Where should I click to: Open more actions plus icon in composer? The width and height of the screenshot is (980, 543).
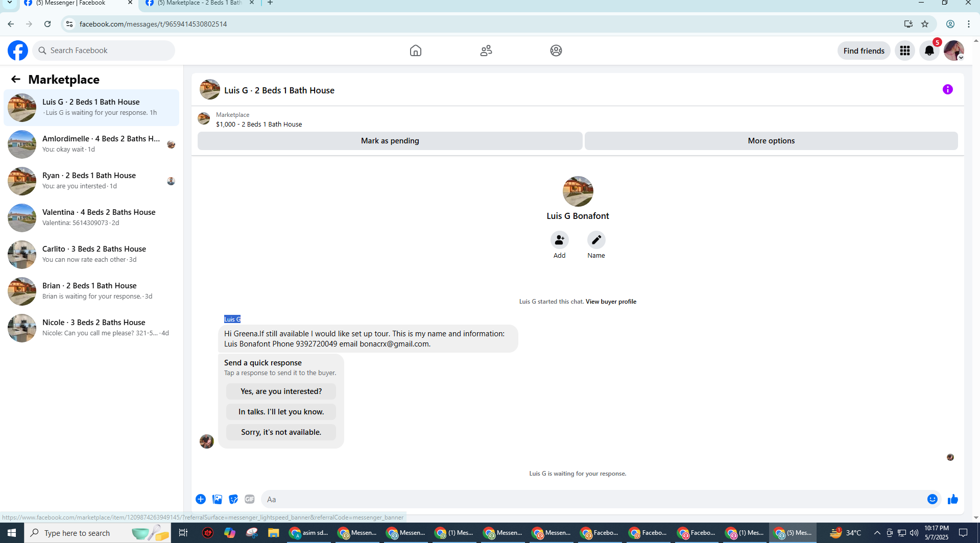coord(201,499)
